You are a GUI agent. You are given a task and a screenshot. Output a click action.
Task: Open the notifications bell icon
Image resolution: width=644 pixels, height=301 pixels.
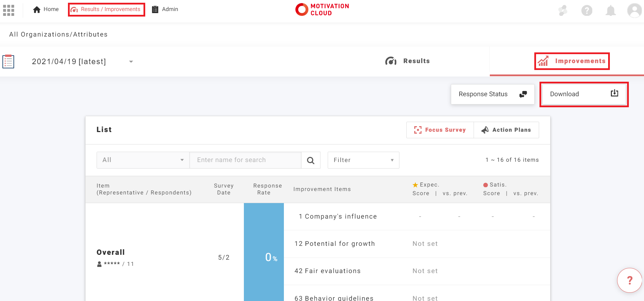611,11
